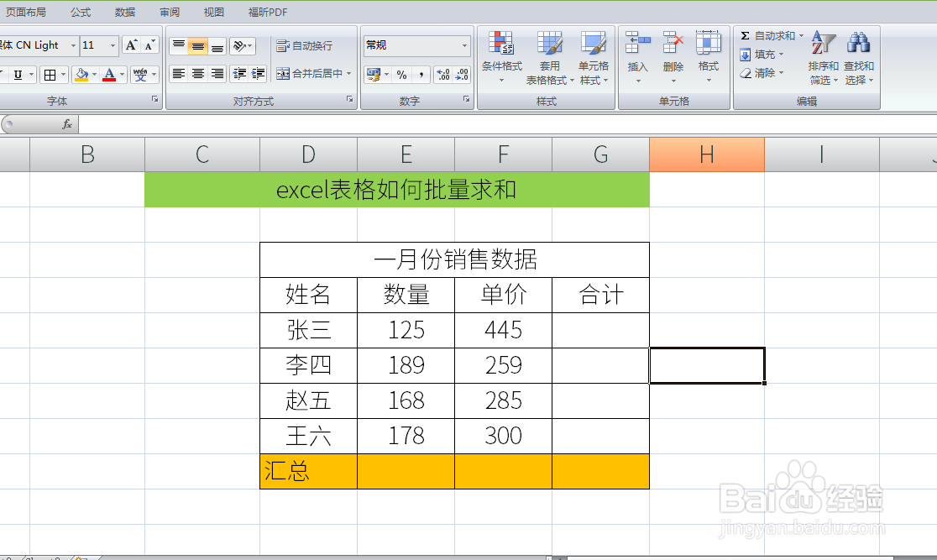Open the font size dropdown
This screenshot has width=937, height=560.
coord(111,45)
